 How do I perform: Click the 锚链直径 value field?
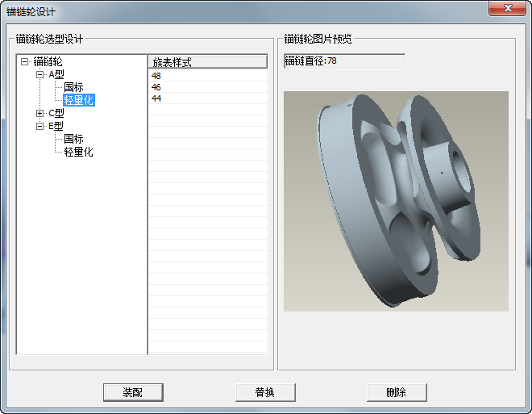tap(344, 61)
